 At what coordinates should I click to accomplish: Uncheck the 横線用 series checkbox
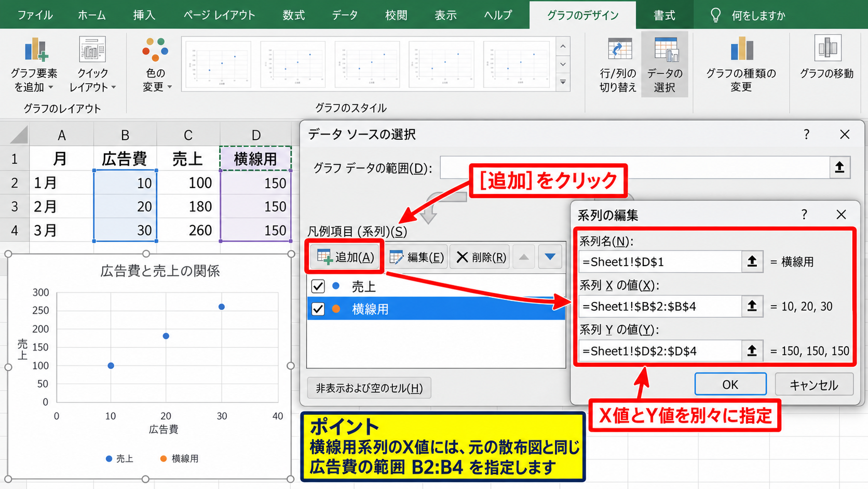[318, 309]
